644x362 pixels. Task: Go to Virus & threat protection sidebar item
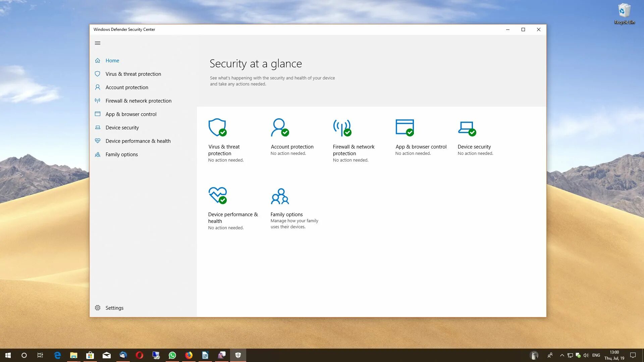click(133, 74)
